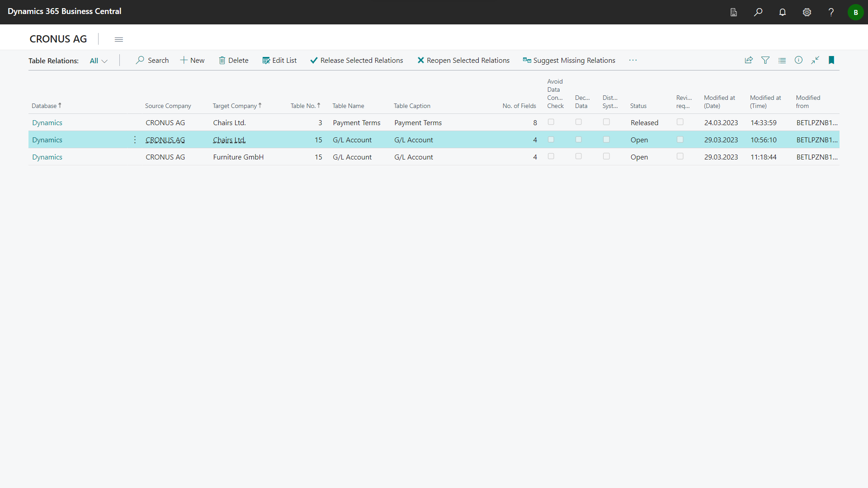Viewport: 868px width, 488px height.
Task: Toggle Dec... Data checkbox for Chairs Ltd. G/L Account row
Action: click(579, 140)
